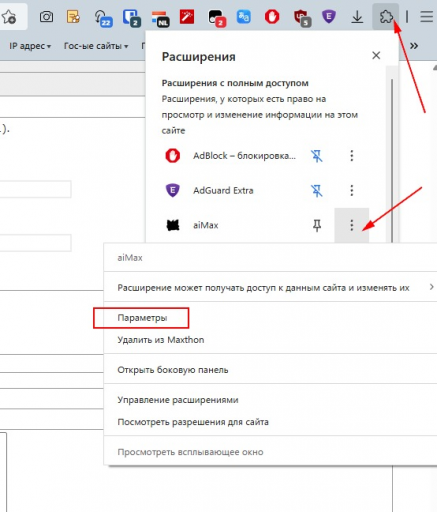437x512 pixels.
Task: Open the hamburger main menu icon
Action: coord(426,16)
